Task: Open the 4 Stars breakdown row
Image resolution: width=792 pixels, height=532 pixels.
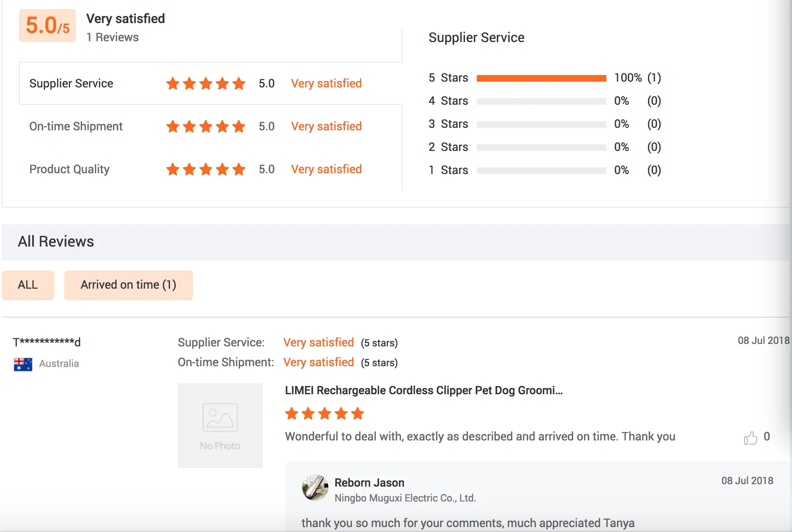Action: tap(448, 101)
